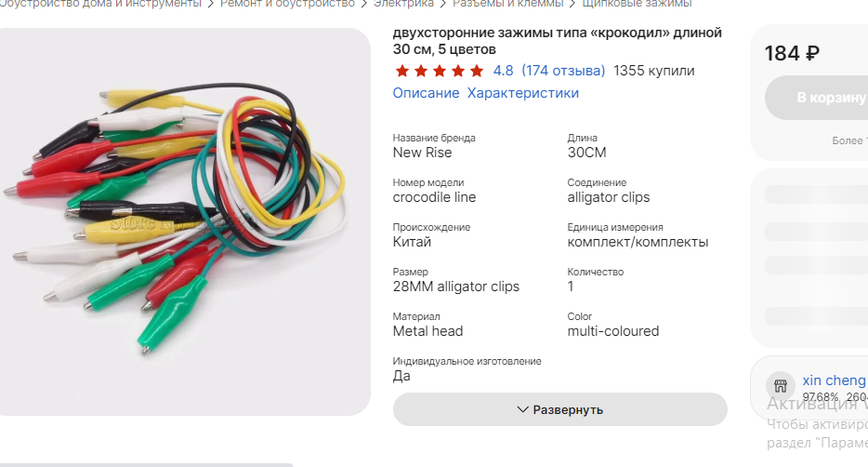Open the 174 отзыва reviews link
Viewport: 868px width, 467px height.
click(x=563, y=71)
